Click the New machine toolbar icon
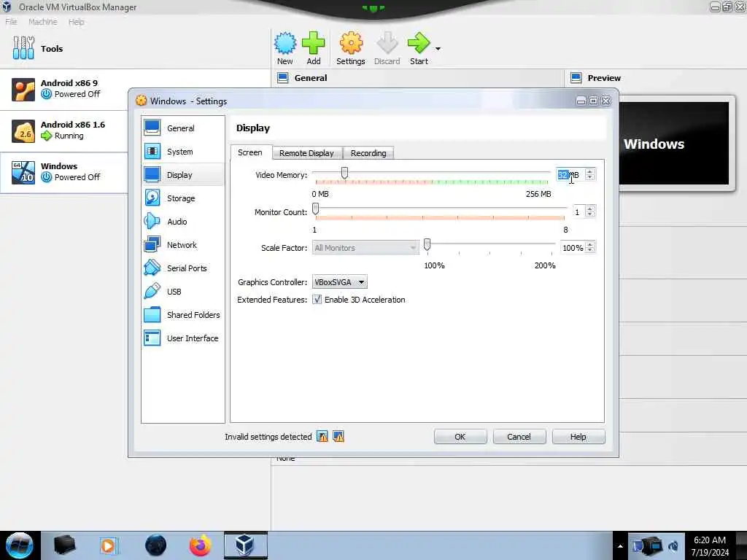This screenshot has width=747, height=560. [285, 43]
